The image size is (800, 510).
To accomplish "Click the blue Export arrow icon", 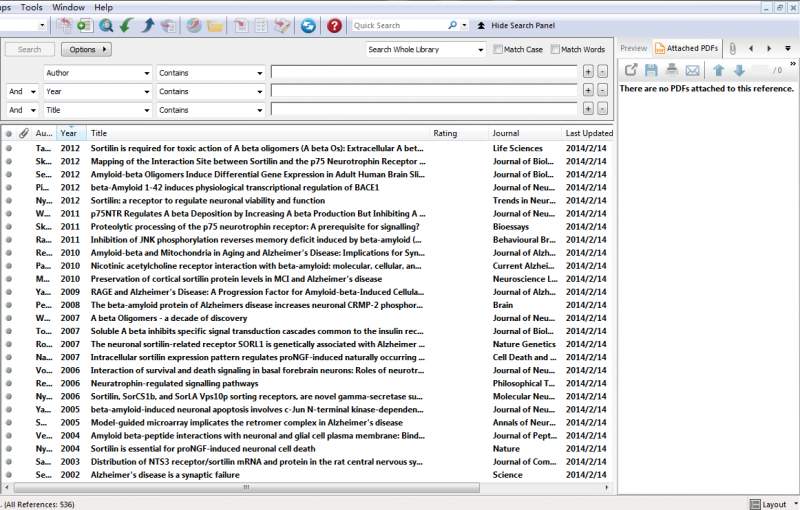I will pos(147,25).
